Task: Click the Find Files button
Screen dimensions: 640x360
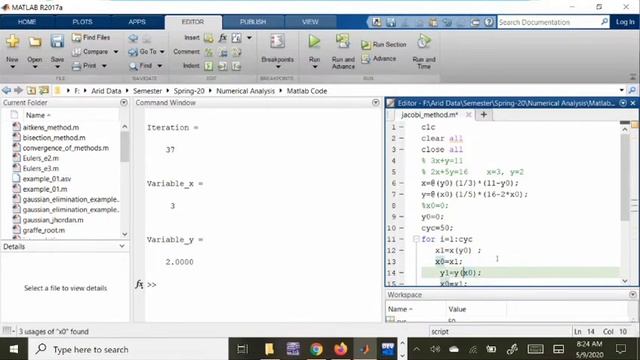Action: click(x=91, y=38)
